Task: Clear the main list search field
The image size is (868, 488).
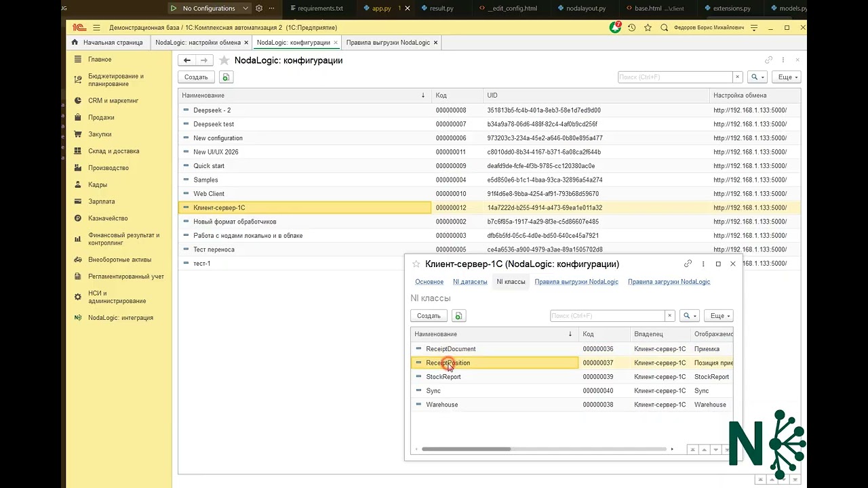Action: [x=738, y=77]
